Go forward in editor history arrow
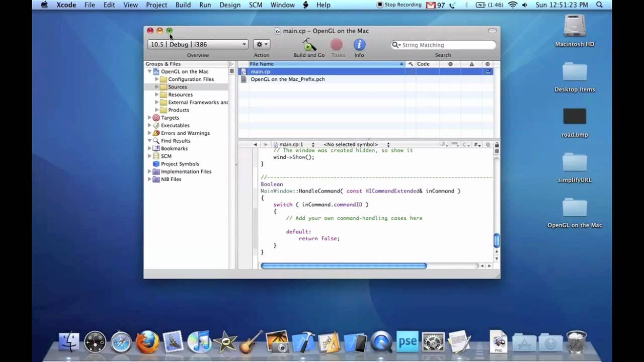 [x=266, y=145]
